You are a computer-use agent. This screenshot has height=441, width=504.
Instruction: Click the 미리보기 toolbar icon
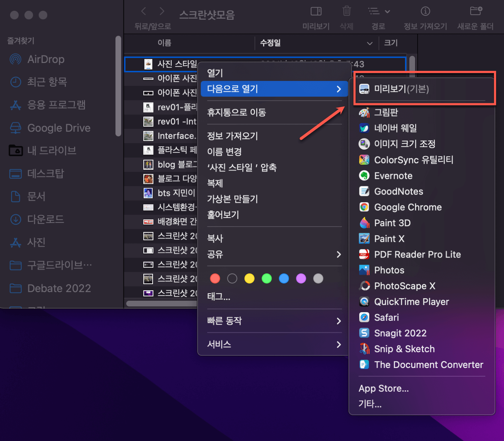click(316, 12)
